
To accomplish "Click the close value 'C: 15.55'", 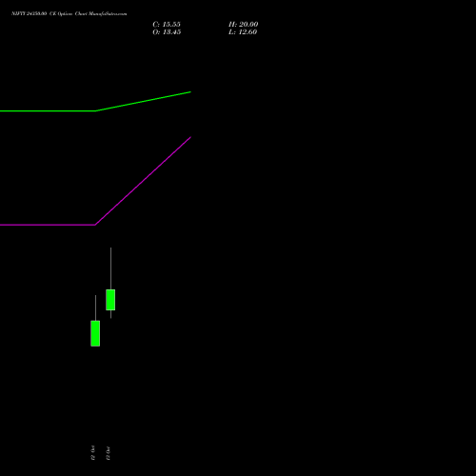I will click(x=167, y=25).
